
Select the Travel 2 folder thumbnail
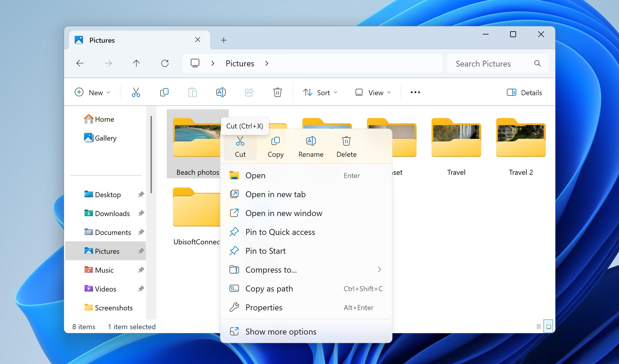click(x=521, y=137)
